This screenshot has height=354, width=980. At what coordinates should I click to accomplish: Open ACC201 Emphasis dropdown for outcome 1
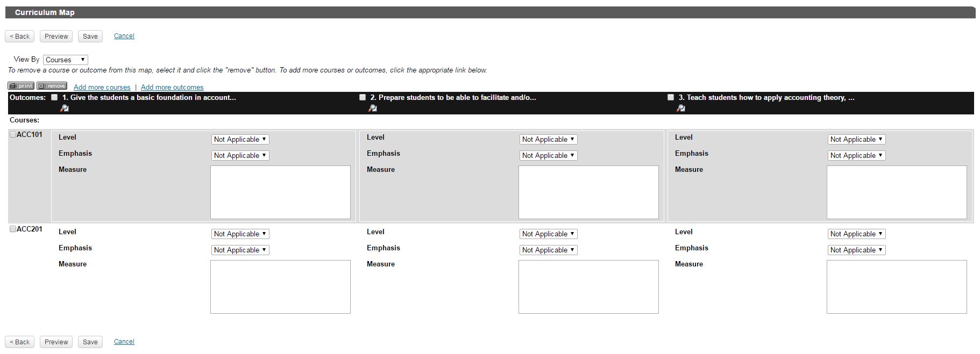(x=240, y=250)
